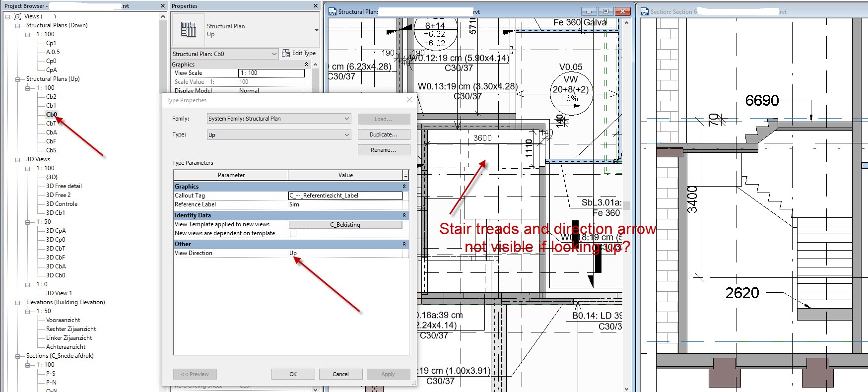The height and width of the screenshot is (392, 868).
Task: Click the View Scale 1 : 100 field
Action: click(x=271, y=73)
